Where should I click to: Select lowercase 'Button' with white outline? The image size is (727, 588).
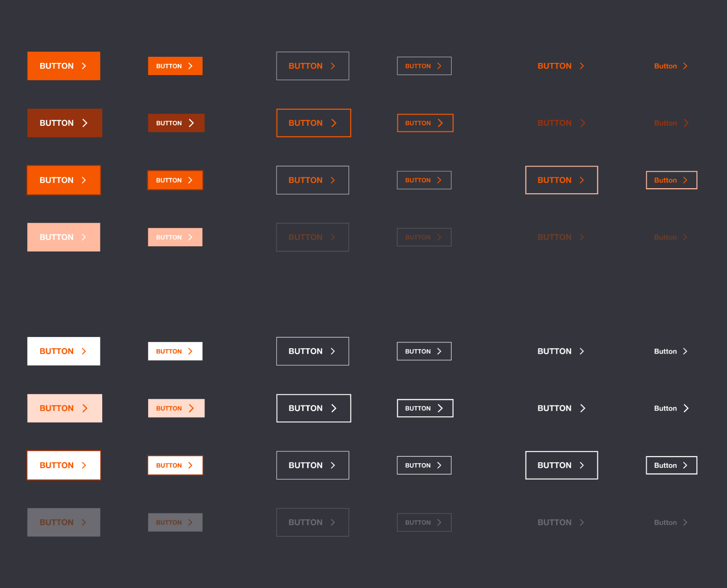pyautogui.click(x=671, y=466)
